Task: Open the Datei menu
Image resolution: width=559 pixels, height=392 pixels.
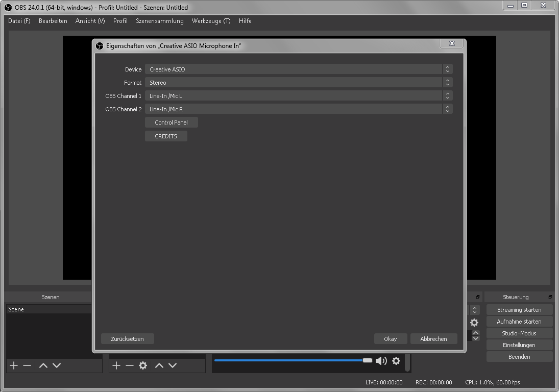Action: [x=19, y=21]
